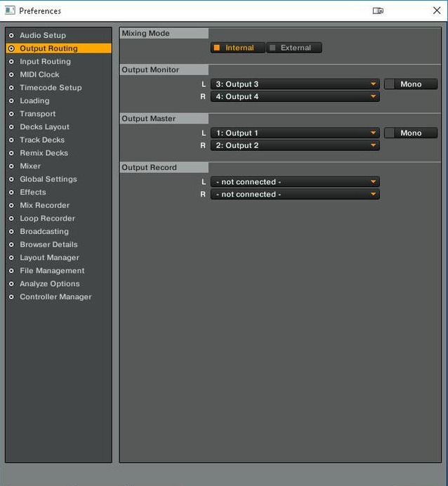This screenshot has height=486, width=448.
Task: Open Output Master R dropdown showing Output 2
Action: tap(295, 145)
